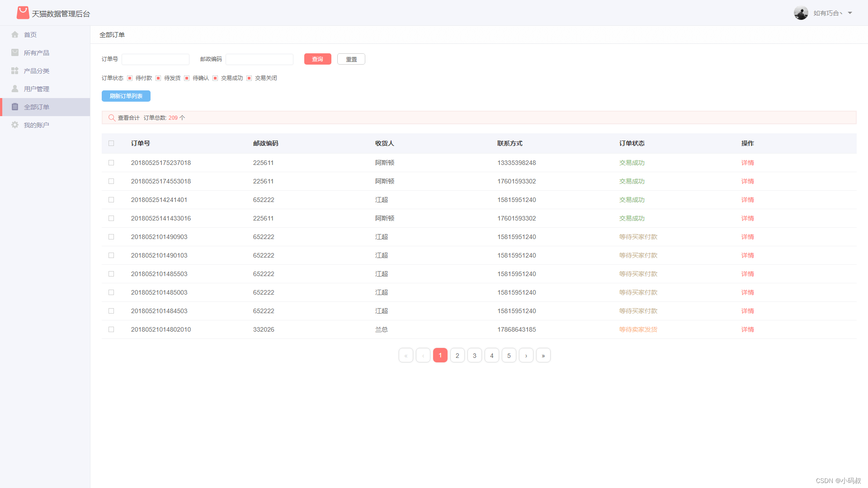
Task: Click the Tmall shopping bag logo
Action: click(x=23, y=13)
